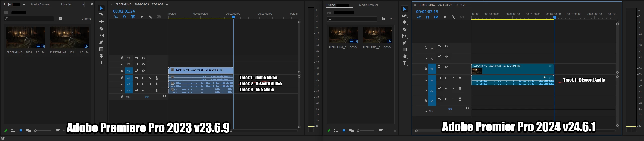
Task: Click the playhead marker in the 2023 ruler
Action: (234, 17)
